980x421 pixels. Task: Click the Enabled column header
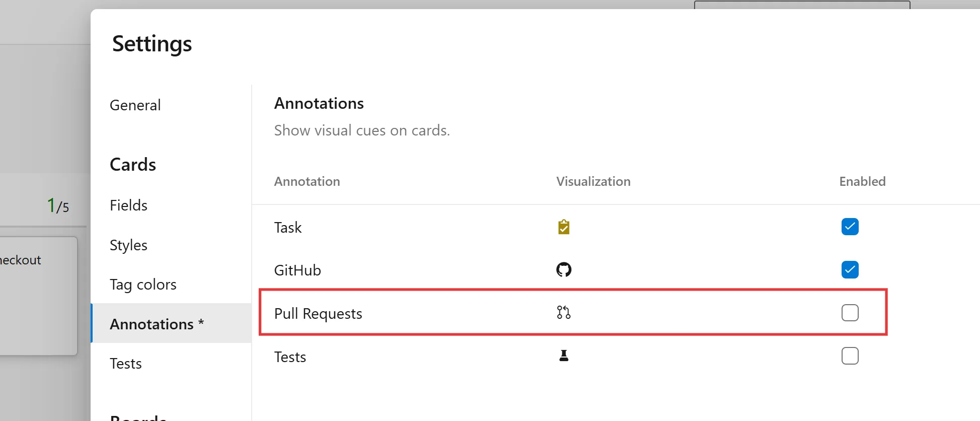click(862, 181)
